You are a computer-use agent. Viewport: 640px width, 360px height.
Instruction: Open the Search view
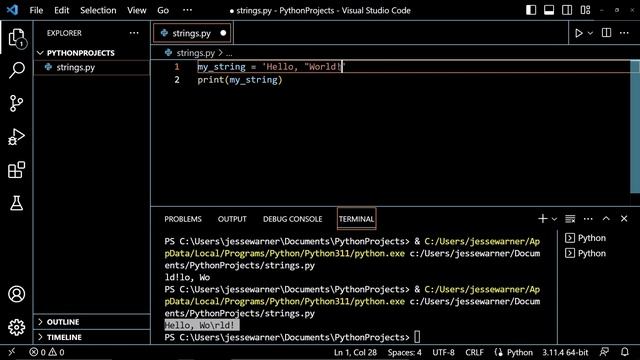[16, 70]
